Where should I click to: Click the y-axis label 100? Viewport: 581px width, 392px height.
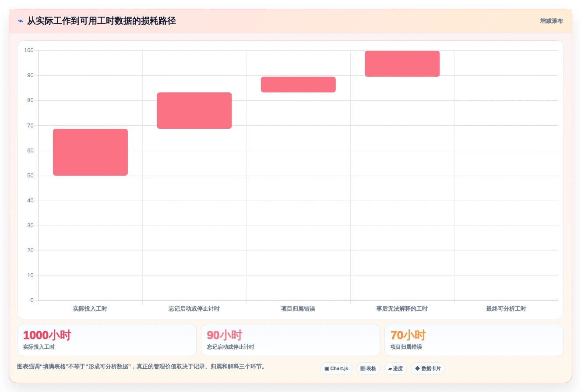29,50
